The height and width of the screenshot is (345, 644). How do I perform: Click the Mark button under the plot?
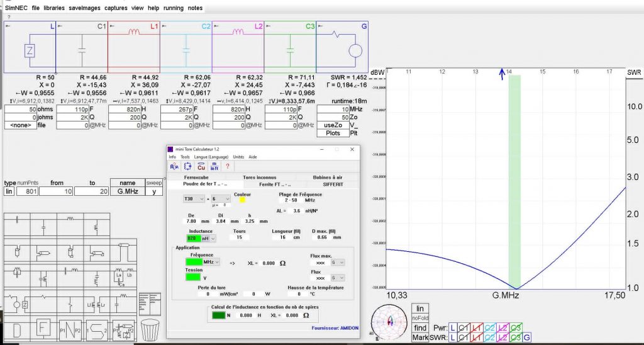[419, 337]
